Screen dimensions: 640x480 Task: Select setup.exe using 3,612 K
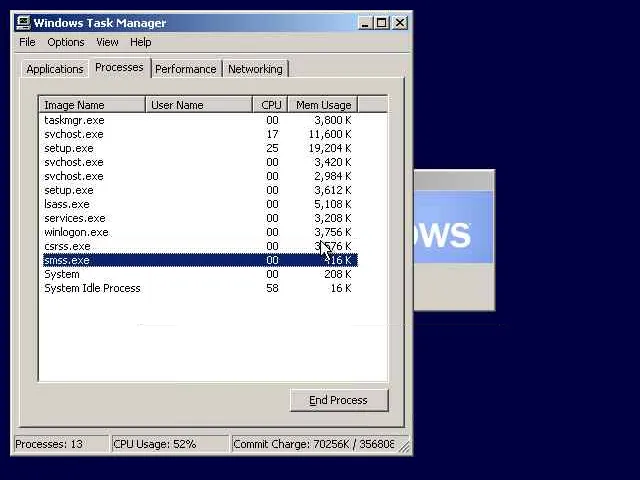coord(200,190)
